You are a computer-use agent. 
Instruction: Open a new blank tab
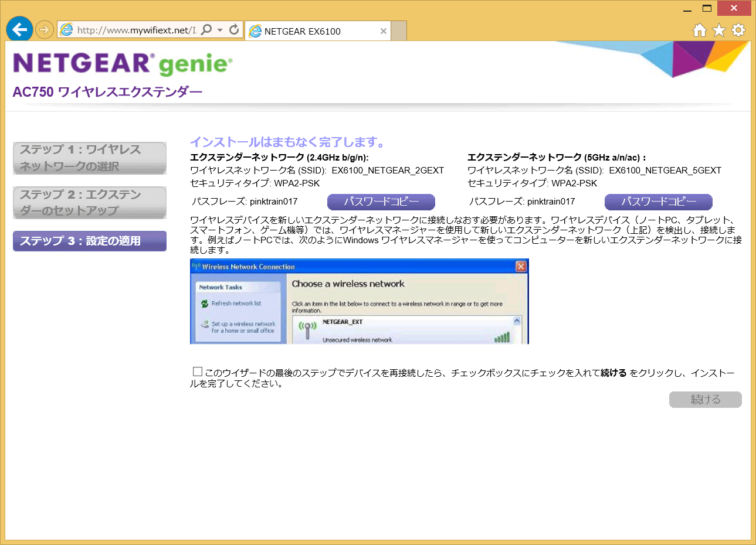[399, 31]
